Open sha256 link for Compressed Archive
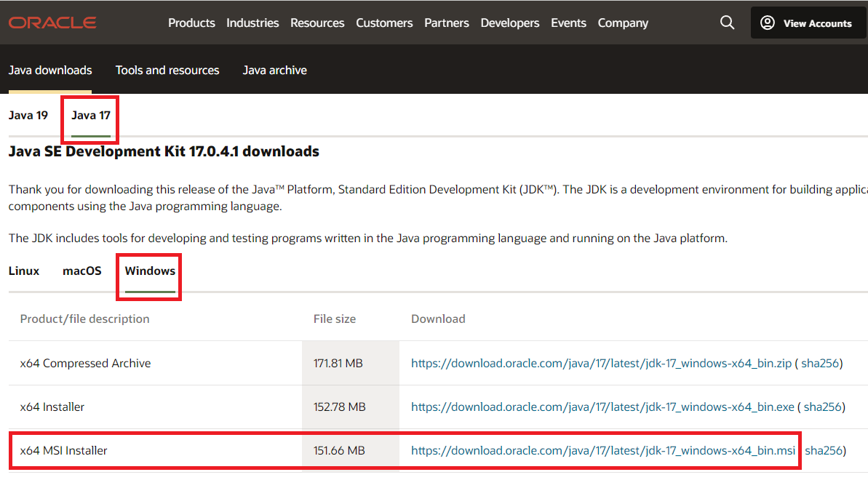The width and height of the screenshot is (868, 480). (x=821, y=363)
